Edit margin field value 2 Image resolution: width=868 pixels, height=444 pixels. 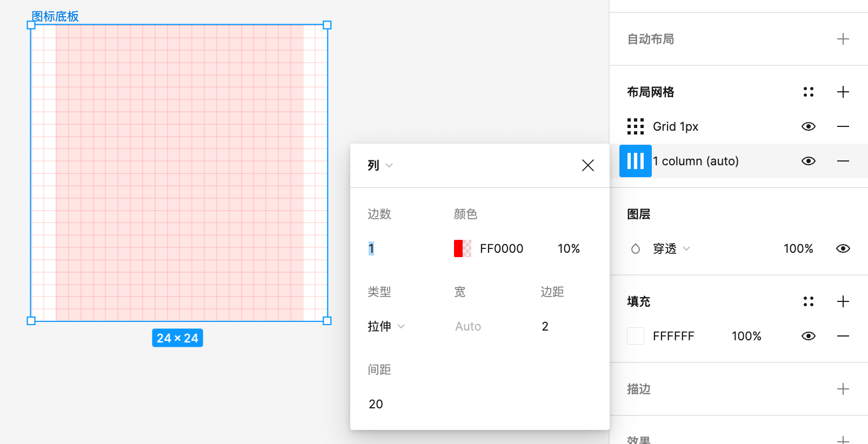tap(545, 326)
